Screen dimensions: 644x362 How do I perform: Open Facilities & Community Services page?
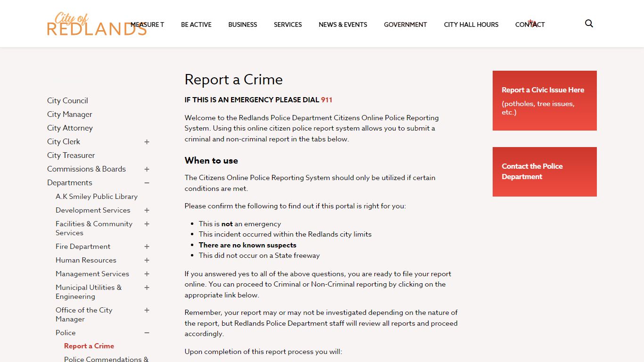[94, 228]
